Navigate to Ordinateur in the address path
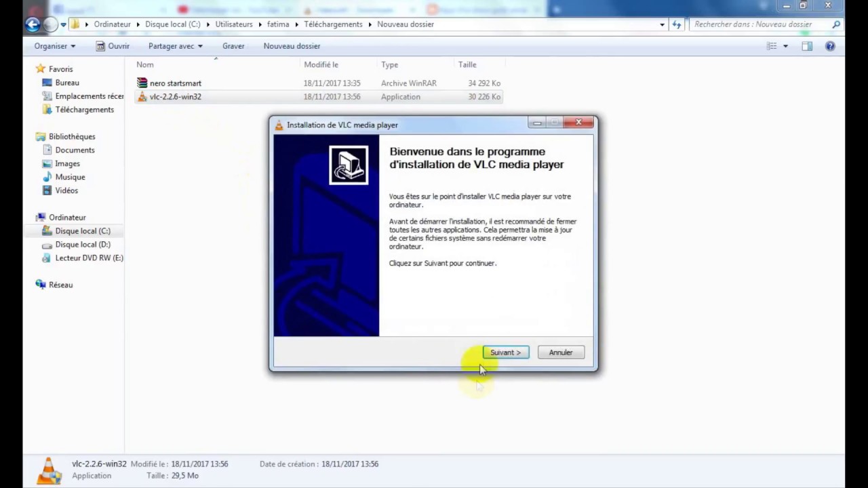Image resolution: width=868 pixels, height=488 pixels. pos(113,24)
